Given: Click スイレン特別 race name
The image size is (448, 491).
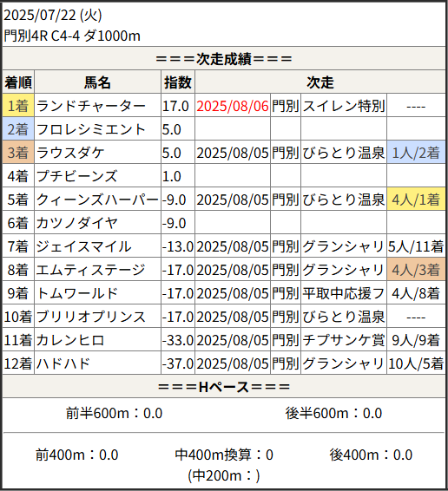Looking at the screenshot, I should click(344, 106).
